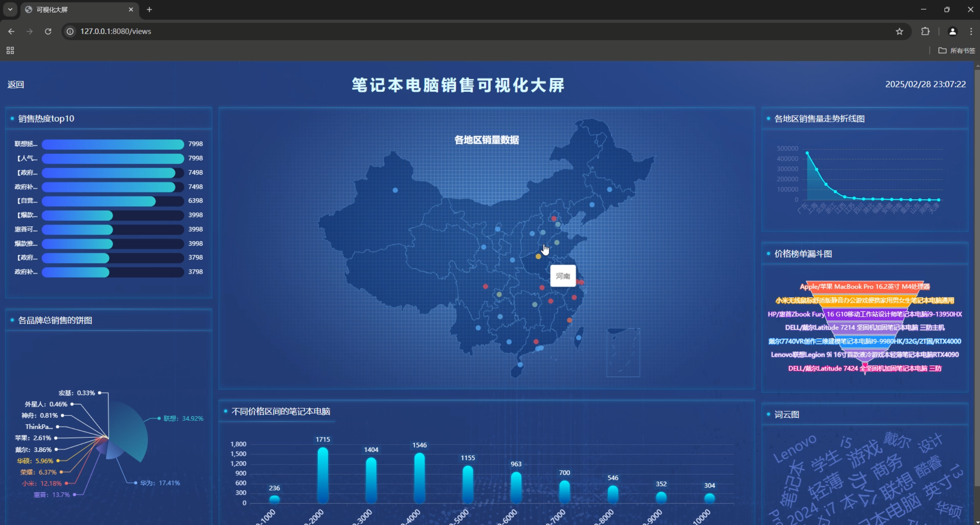Click the South China Sea inset map
This screenshot has height=525, width=980.
pos(623,353)
